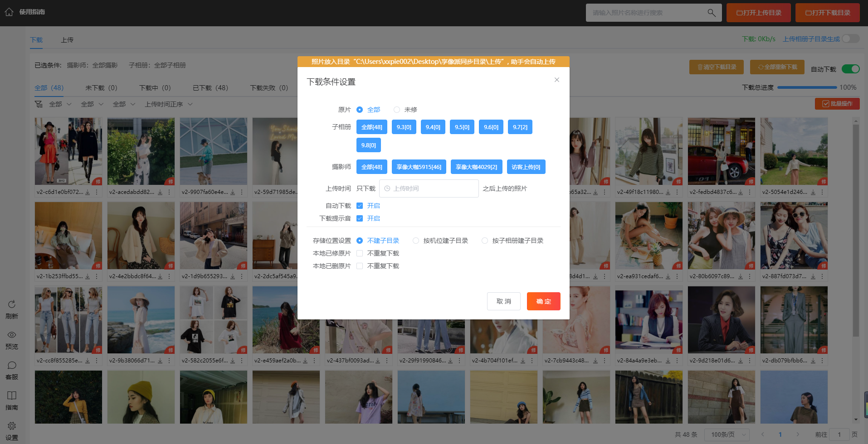868x444 pixels.
Task: Click the 上传时间 date input field
Action: click(429, 188)
